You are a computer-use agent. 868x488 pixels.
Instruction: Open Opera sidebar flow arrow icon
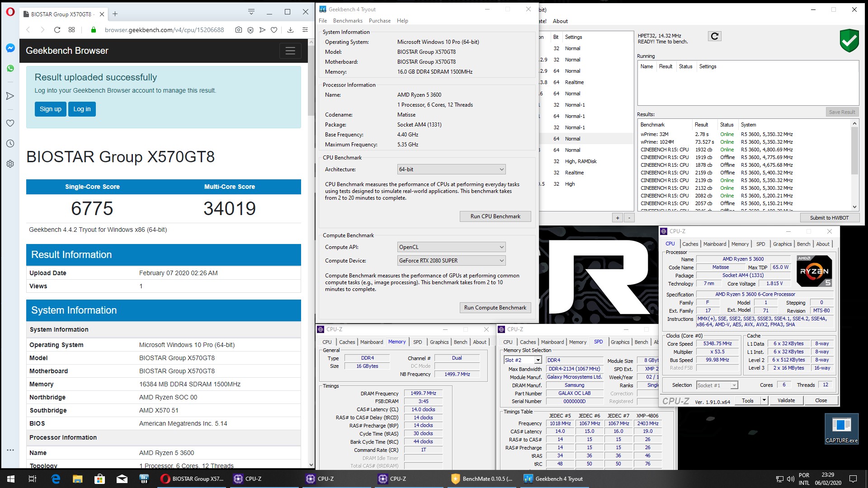point(10,96)
